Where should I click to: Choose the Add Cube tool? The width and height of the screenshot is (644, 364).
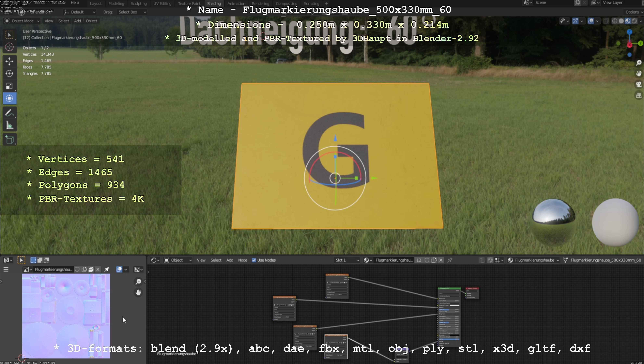(x=9, y=140)
